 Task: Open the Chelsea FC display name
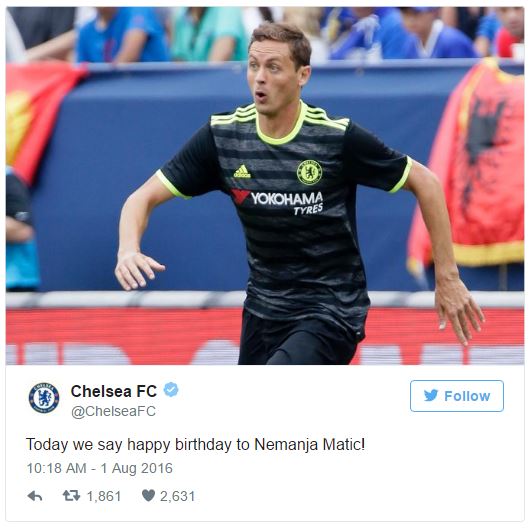(x=114, y=391)
